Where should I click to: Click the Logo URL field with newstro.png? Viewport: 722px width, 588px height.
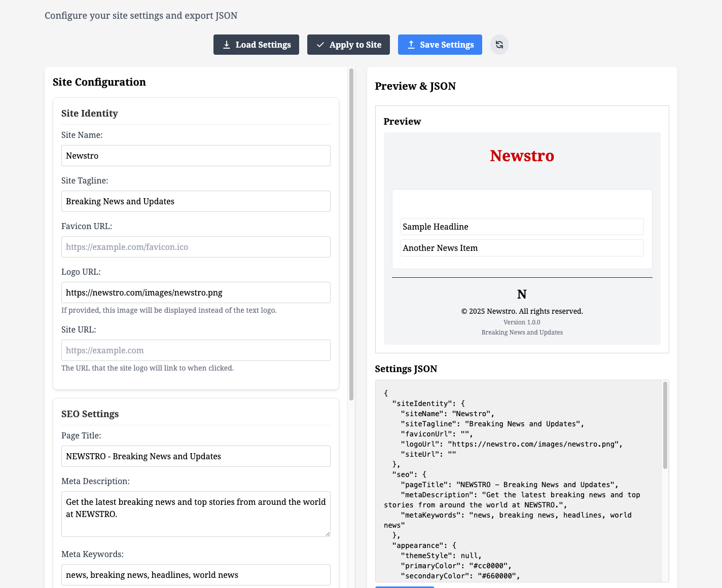tap(196, 292)
